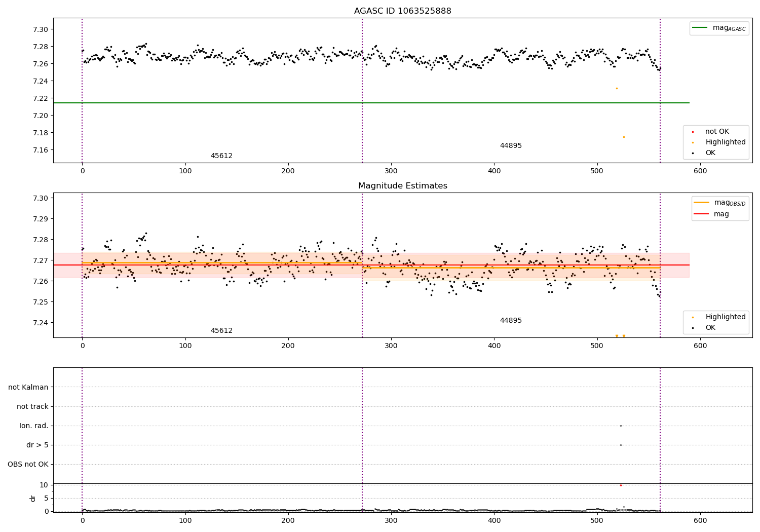This screenshot has height=532, width=760.
Task: Click the orange line swatch in mag OBSID legend
Action: tap(702, 203)
